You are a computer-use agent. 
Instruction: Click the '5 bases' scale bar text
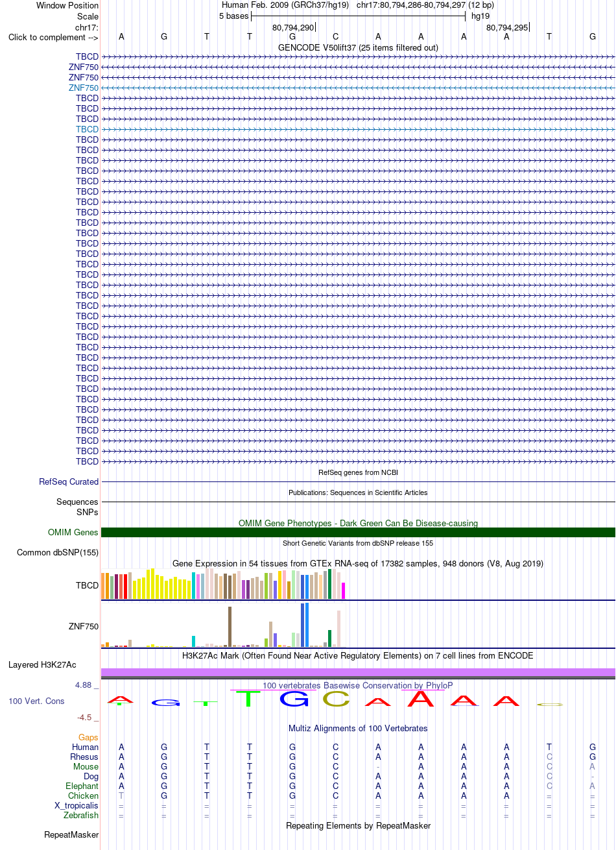[234, 16]
